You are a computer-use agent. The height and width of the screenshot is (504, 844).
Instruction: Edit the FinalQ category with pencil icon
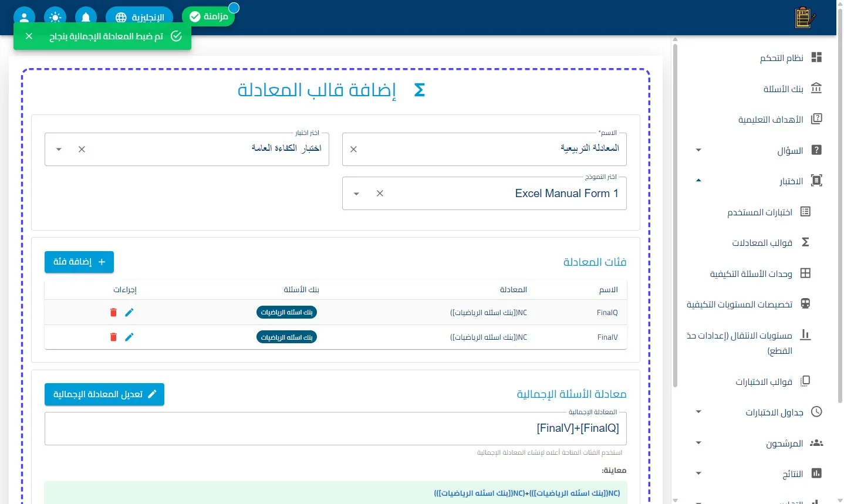129,312
